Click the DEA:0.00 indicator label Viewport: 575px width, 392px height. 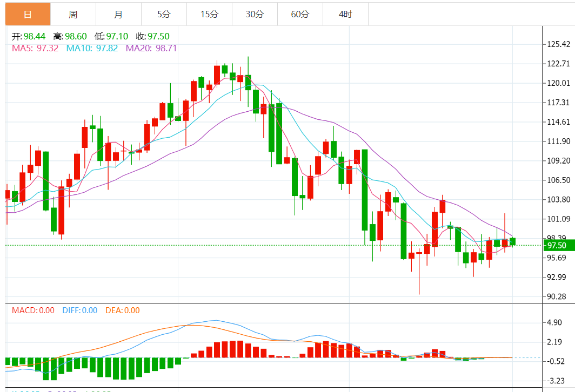click(123, 310)
